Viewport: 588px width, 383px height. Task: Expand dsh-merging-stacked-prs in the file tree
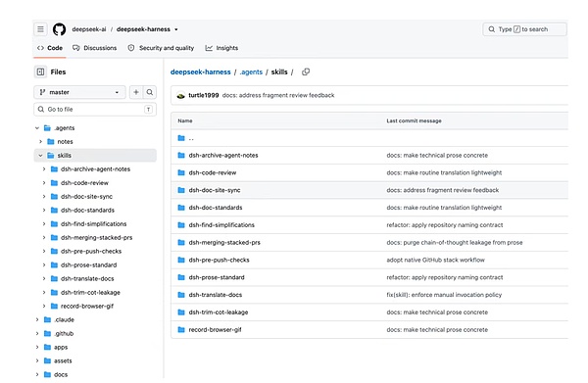[x=44, y=238]
